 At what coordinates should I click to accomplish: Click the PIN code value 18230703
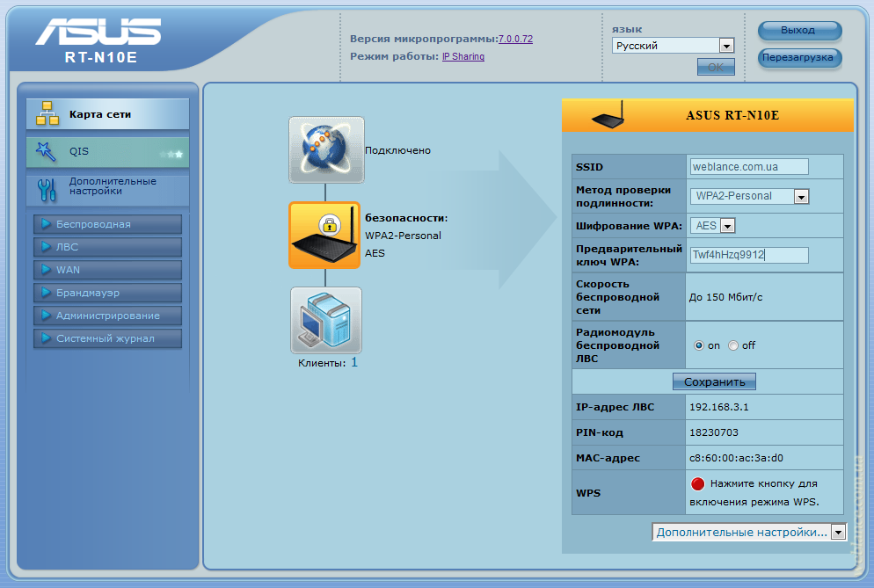coord(714,432)
